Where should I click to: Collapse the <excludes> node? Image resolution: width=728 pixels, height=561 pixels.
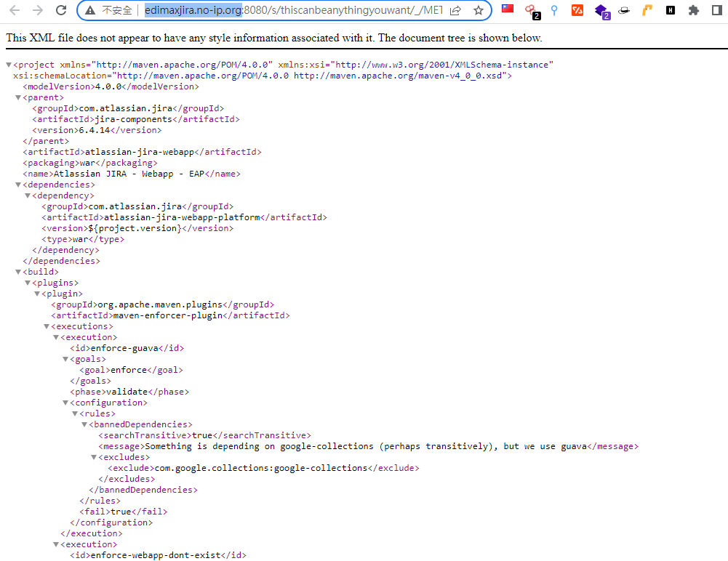pyautogui.click(x=94, y=458)
